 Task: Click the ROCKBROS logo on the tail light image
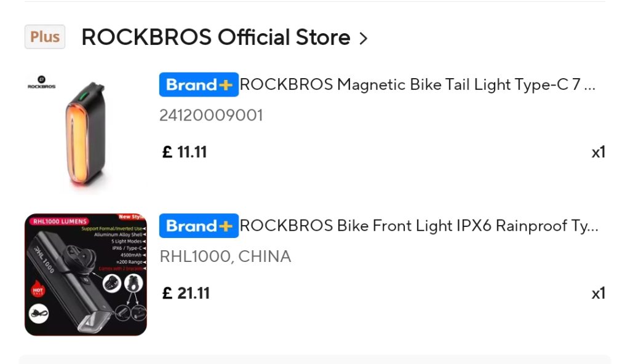[x=41, y=82]
